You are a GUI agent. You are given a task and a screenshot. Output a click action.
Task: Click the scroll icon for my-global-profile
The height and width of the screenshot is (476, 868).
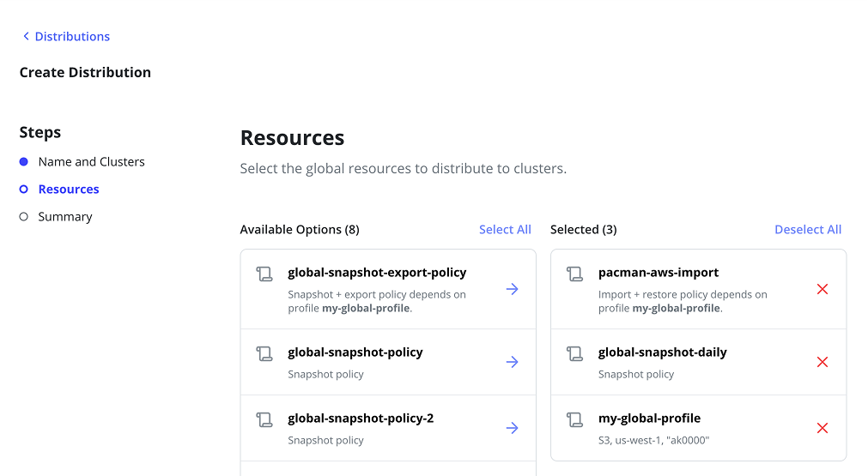click(575, 419)
